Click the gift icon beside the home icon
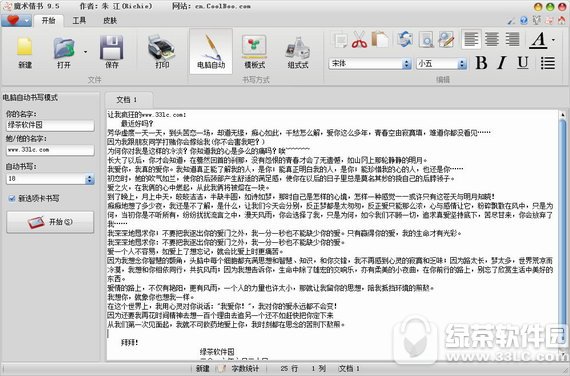Image resolution: width=570 pixels, height=376 pixels. pos(549,20)
